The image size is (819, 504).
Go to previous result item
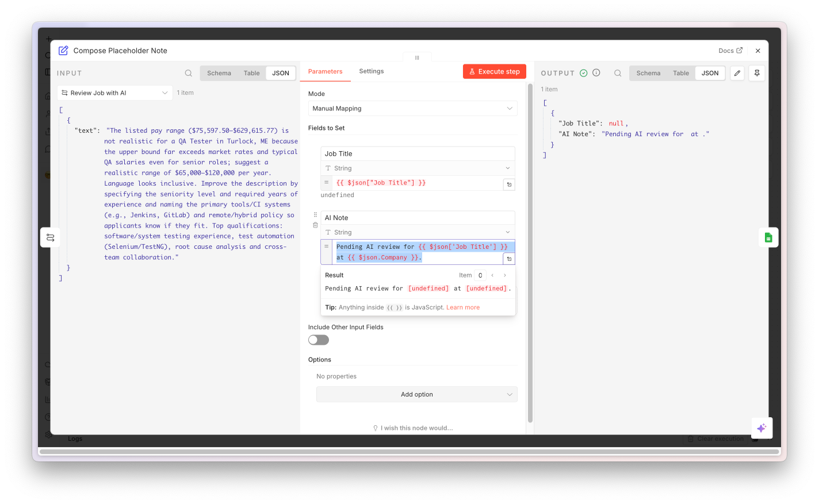(x=492, y=275)
